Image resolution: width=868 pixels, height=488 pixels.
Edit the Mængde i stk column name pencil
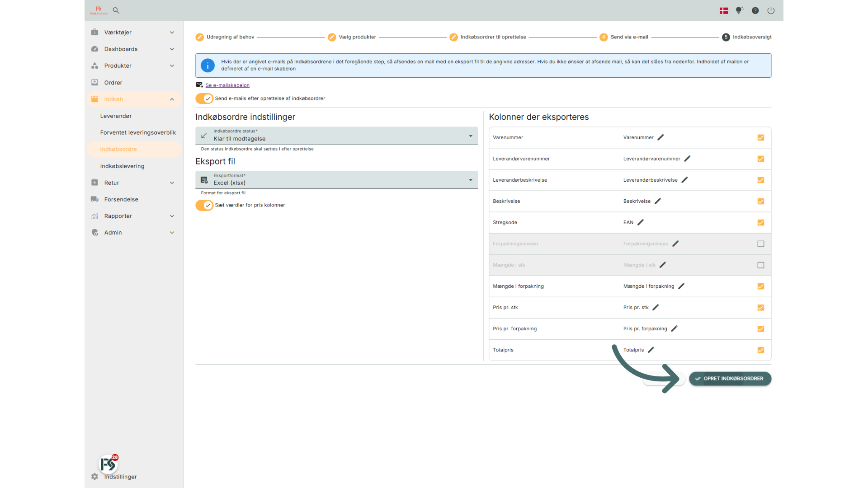pyautogui.click(x=663, y=265)
